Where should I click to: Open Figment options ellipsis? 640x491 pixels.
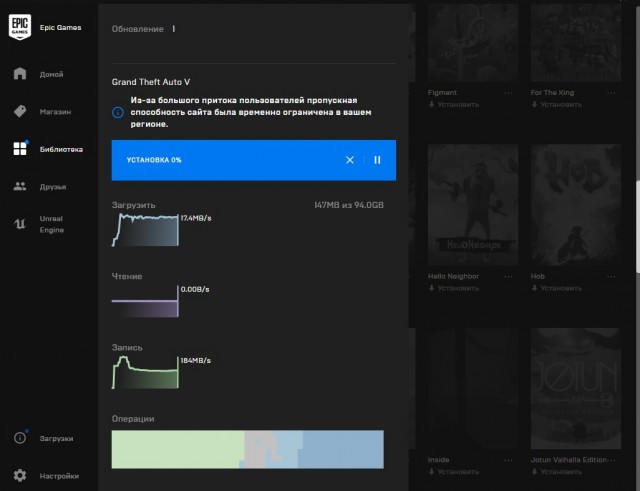click(508, 93)
